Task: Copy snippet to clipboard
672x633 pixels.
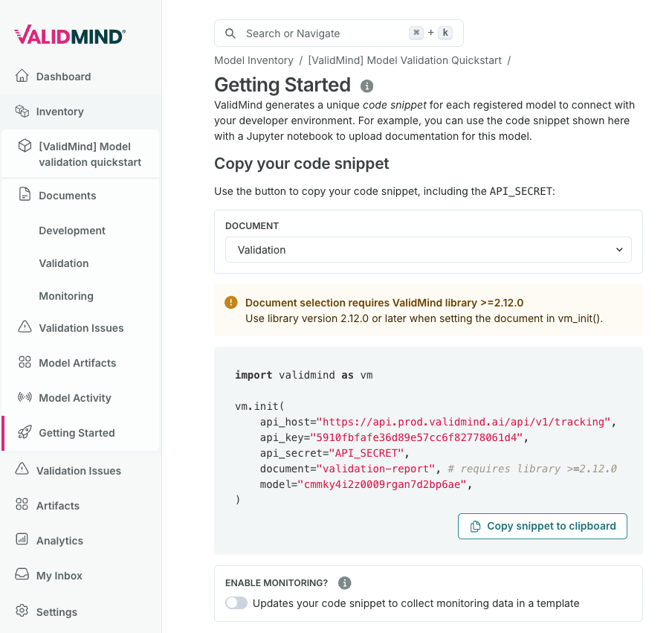Action: 543,526
